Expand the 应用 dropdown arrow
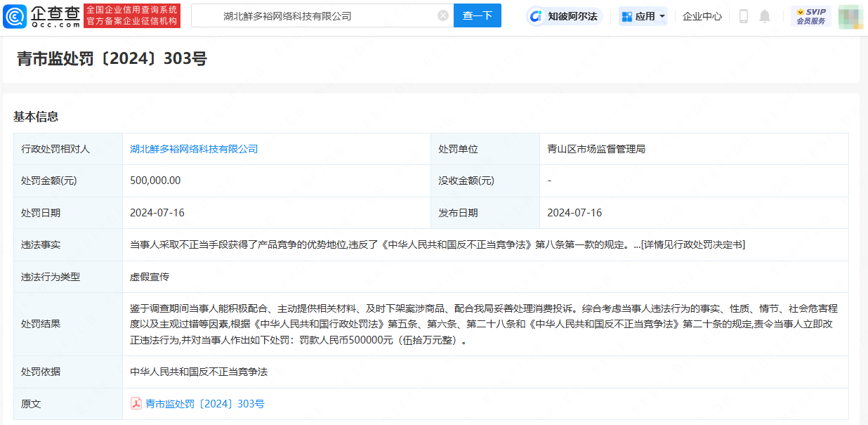 662,16
